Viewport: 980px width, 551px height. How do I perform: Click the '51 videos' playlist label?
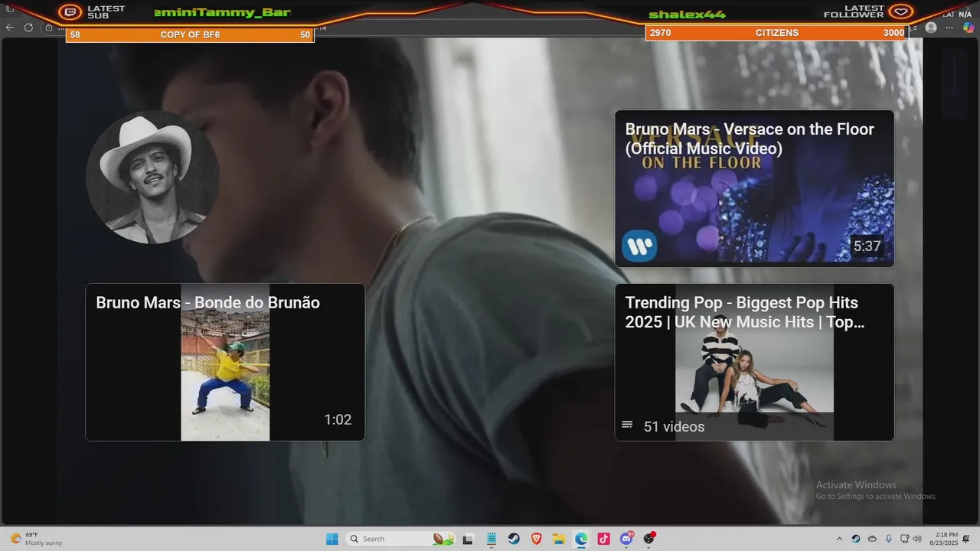pyautogui.click(x=674, y=426)
